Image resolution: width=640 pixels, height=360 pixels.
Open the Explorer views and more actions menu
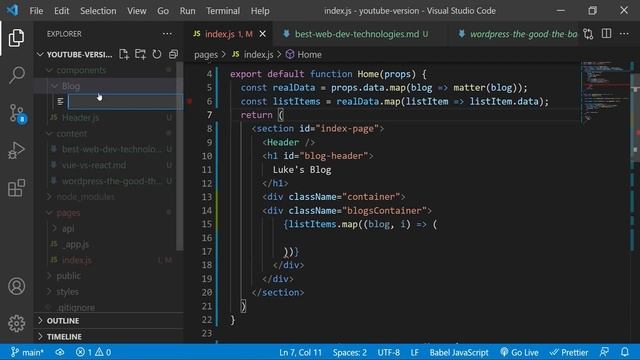(x=167, y=34)
